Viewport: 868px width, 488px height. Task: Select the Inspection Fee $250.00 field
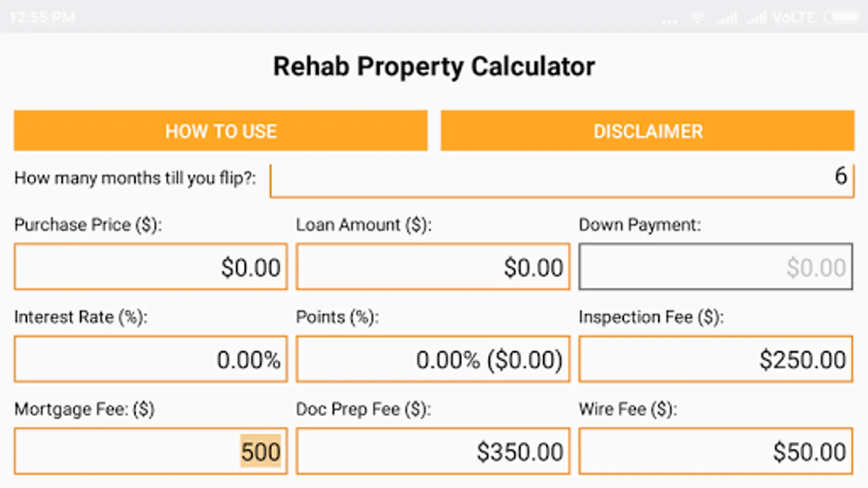715,359
